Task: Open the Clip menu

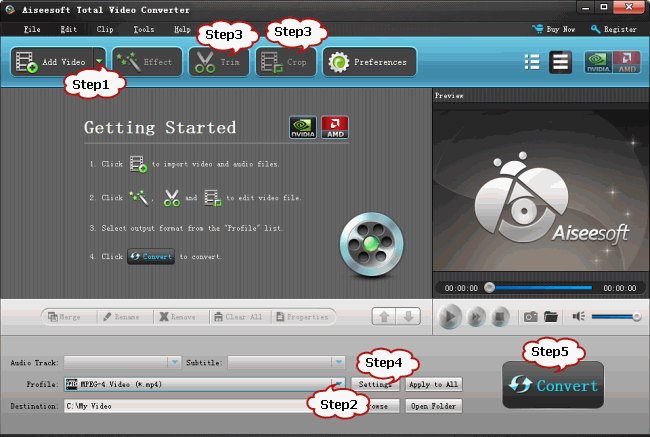Action: 105,29
